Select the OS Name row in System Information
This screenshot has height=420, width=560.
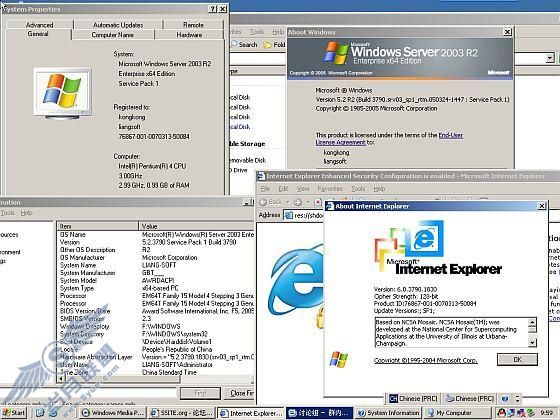[156, 234]
